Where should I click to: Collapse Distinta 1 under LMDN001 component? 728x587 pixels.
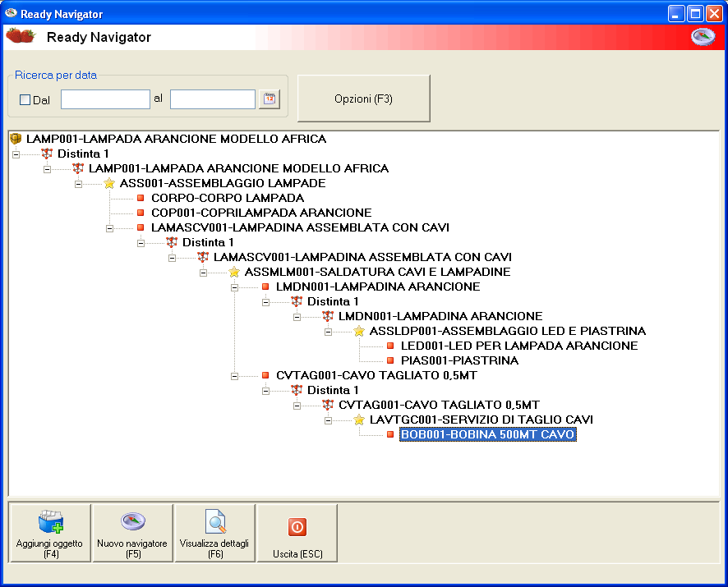tap(265, 302)
